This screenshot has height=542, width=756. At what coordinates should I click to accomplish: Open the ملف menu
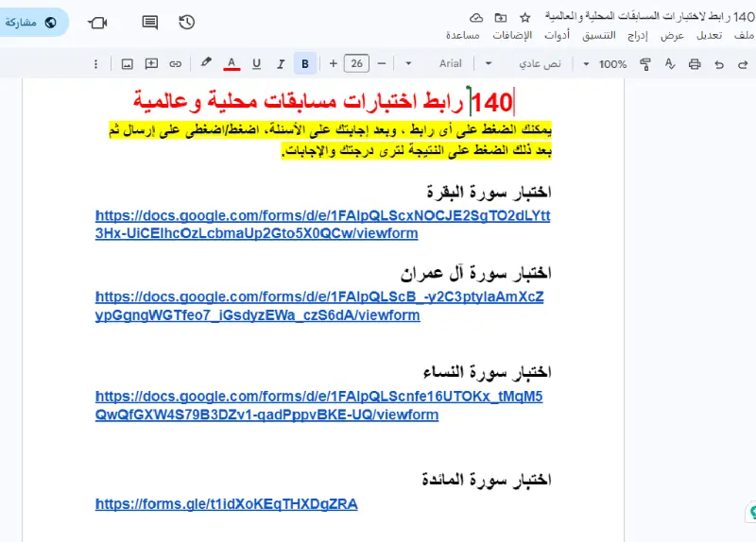click(745, 35)
